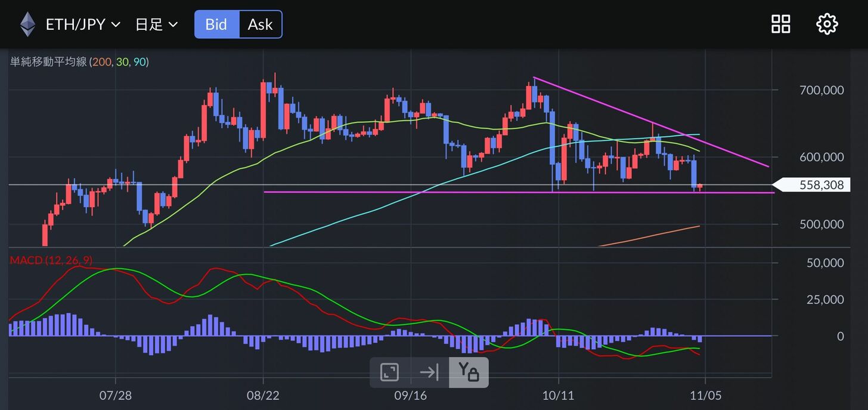Viewport: 868px width, 410px height.
Task: Click the Ethereum logo icon
Action: (27, 24)
